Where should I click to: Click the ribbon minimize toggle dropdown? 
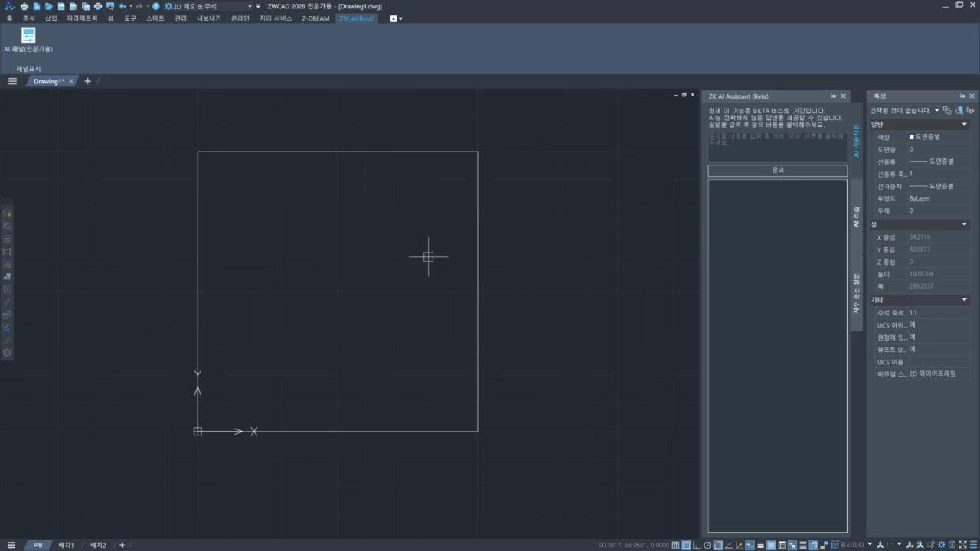click(396, 18)
